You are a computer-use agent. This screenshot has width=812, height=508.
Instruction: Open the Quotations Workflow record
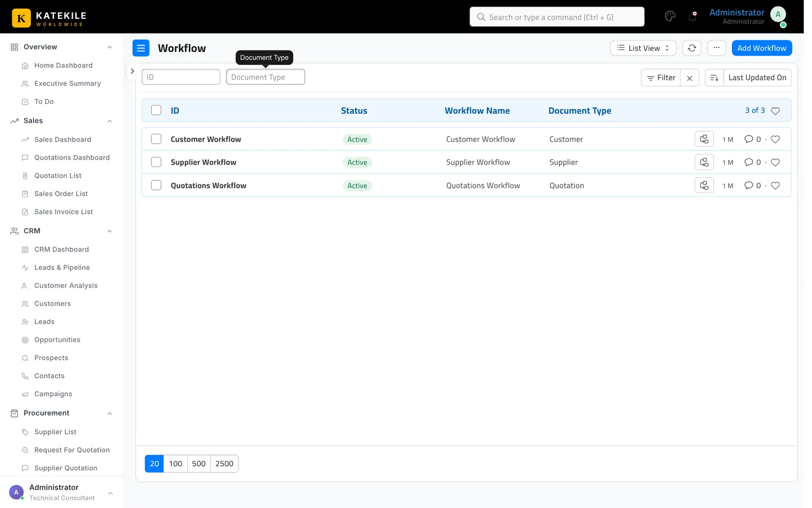coord(208,185)
